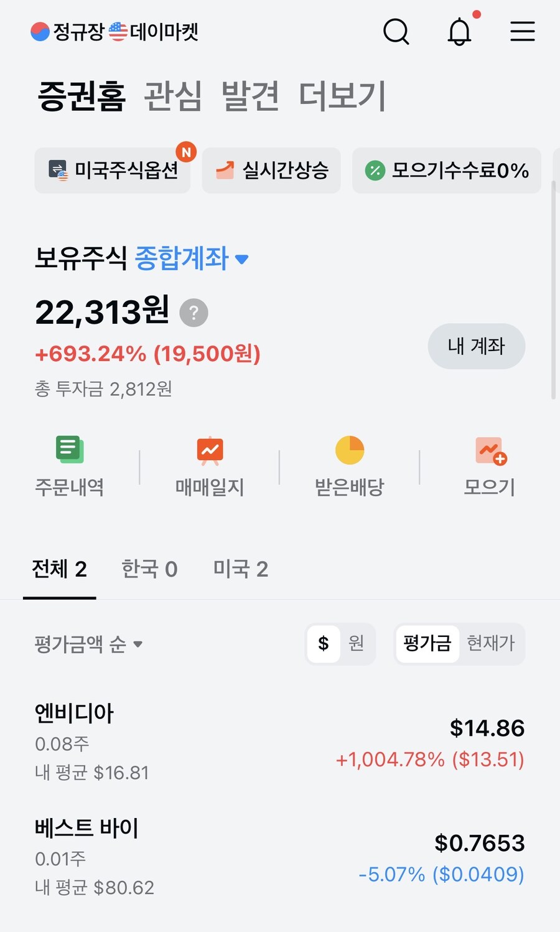
Task: Tap the gray question mark help icon
Action: pos(194,313)
